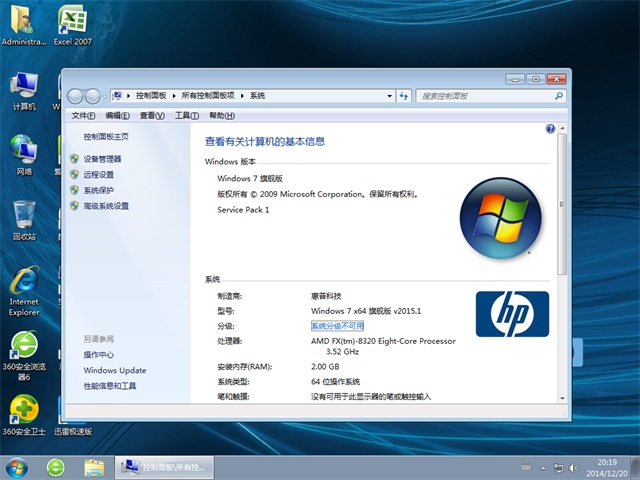Open the 工具(T) menu
640x480 pixels.
tap(186, 115)
